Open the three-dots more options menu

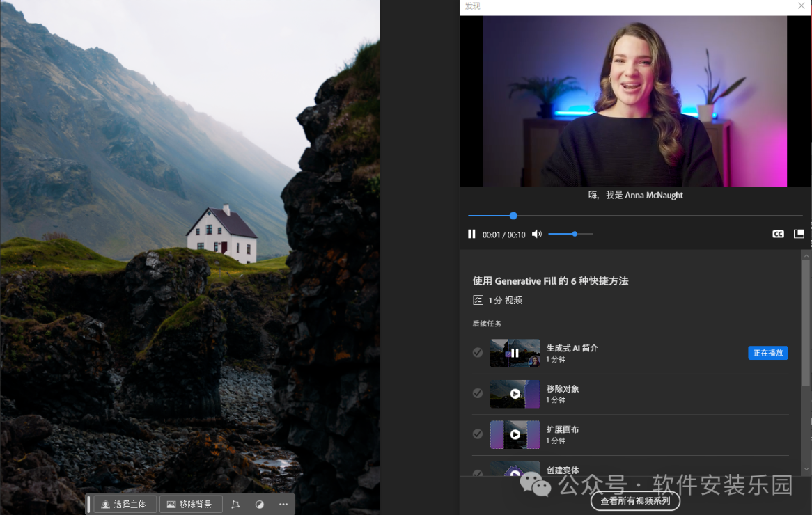click(x=283, y=505)
